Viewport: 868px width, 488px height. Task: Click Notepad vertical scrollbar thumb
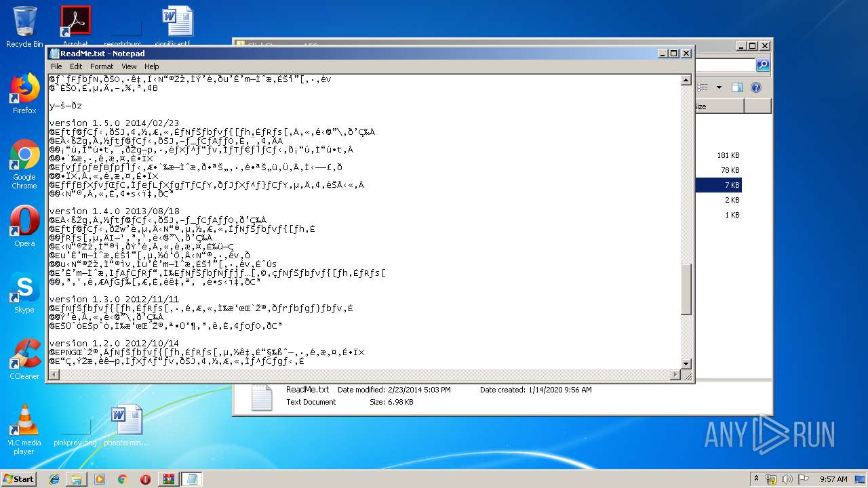(x=686, y=289)
